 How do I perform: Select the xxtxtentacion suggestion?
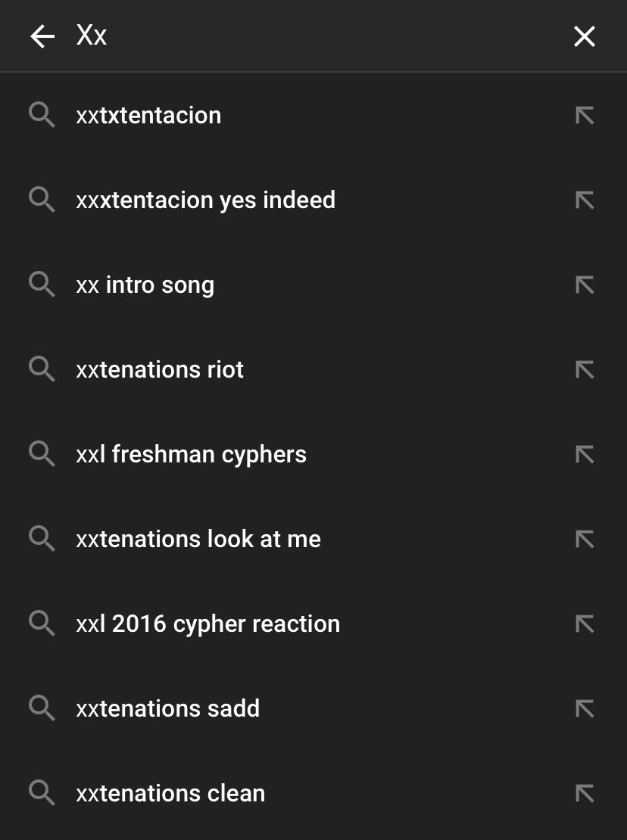[x=148, y=116]
